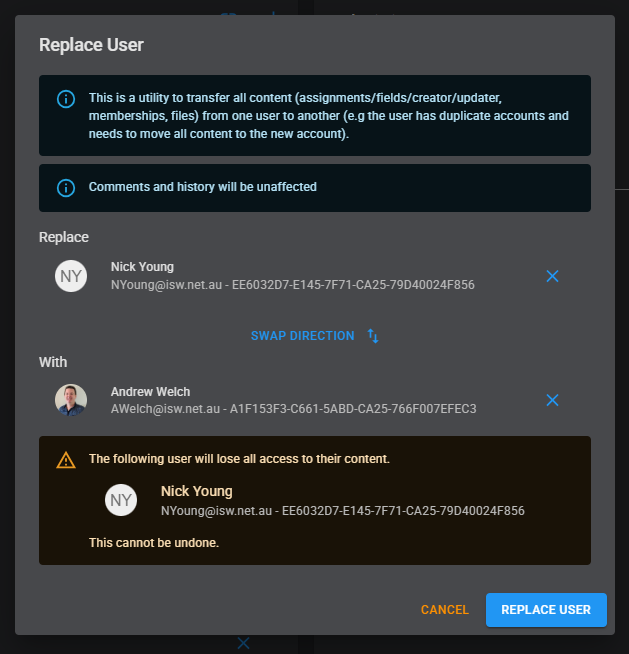
Task: Select Andrew Welch's name under With
Action: coord(150,392)
